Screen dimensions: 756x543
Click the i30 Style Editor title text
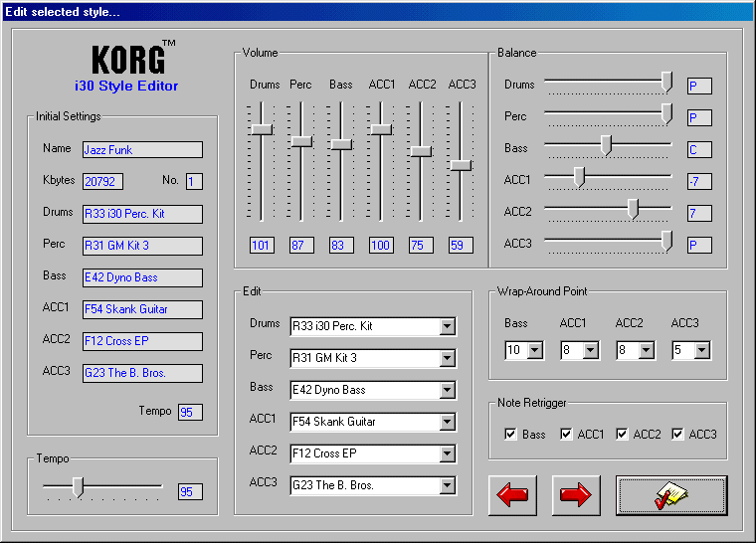[x=126, y=86]
